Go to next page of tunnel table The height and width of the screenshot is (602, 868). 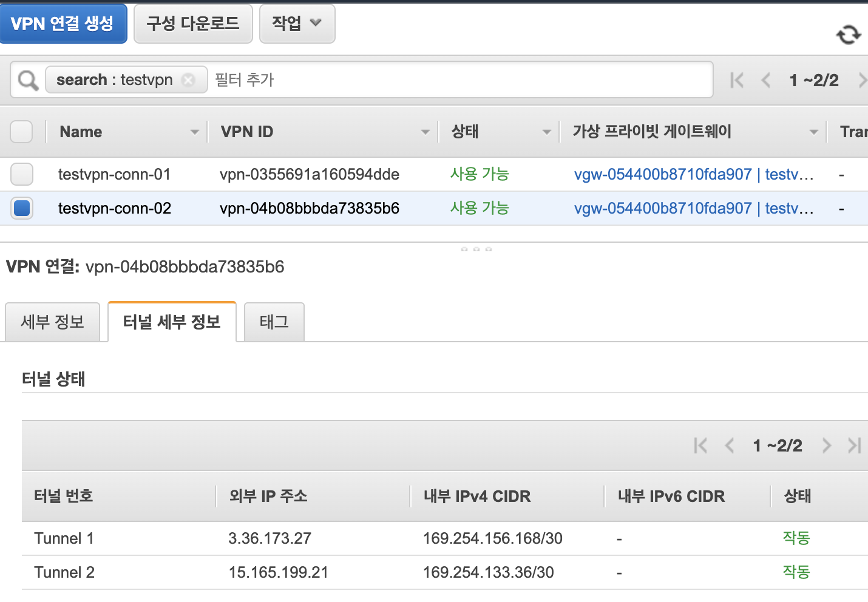pos(826,445)
